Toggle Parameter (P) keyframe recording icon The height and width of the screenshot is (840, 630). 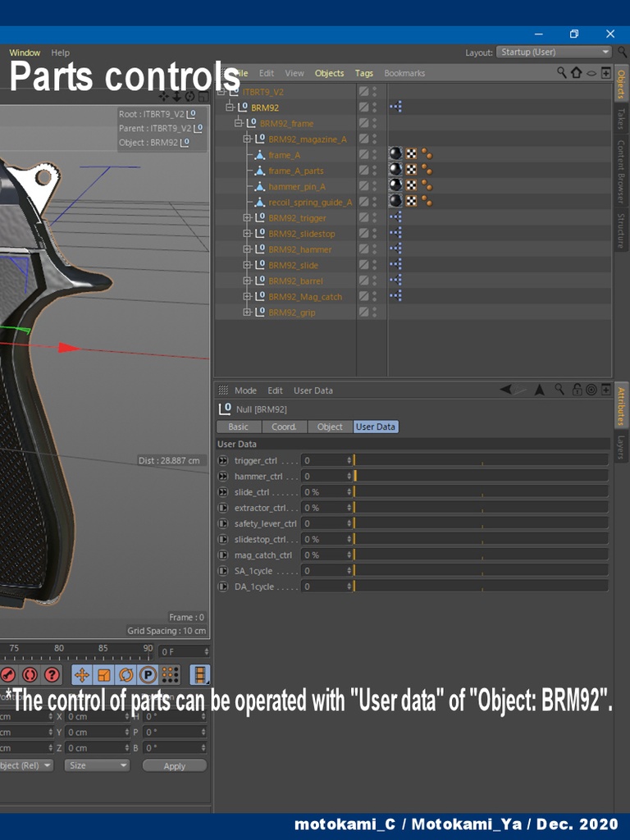148,675
